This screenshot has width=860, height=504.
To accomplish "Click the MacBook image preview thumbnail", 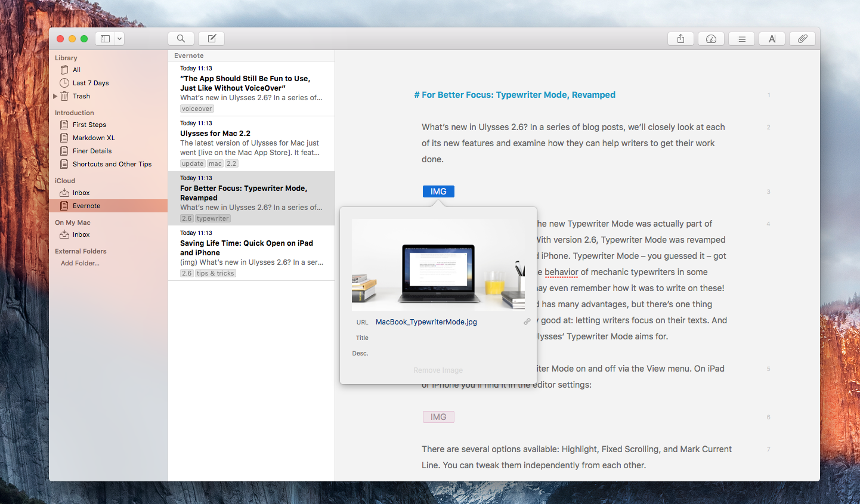I will click(438, 264).
